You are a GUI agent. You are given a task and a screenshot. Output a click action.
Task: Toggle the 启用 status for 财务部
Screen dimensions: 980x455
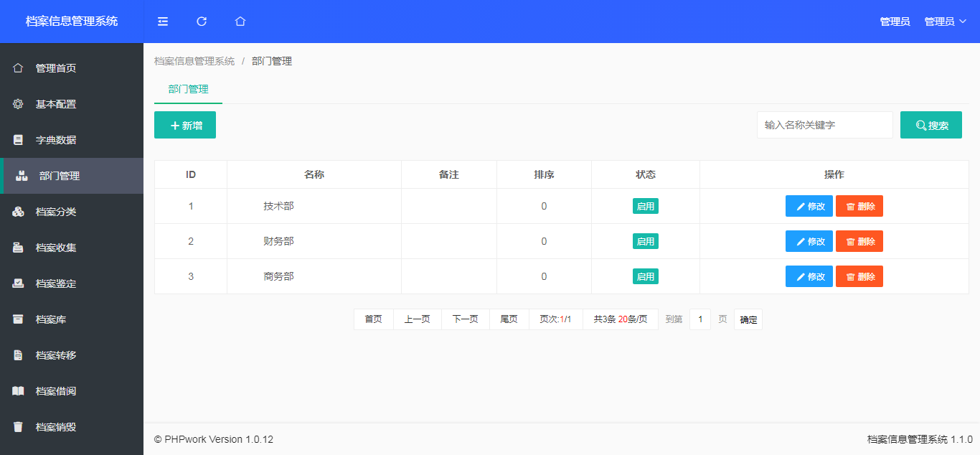click(645, 240)
